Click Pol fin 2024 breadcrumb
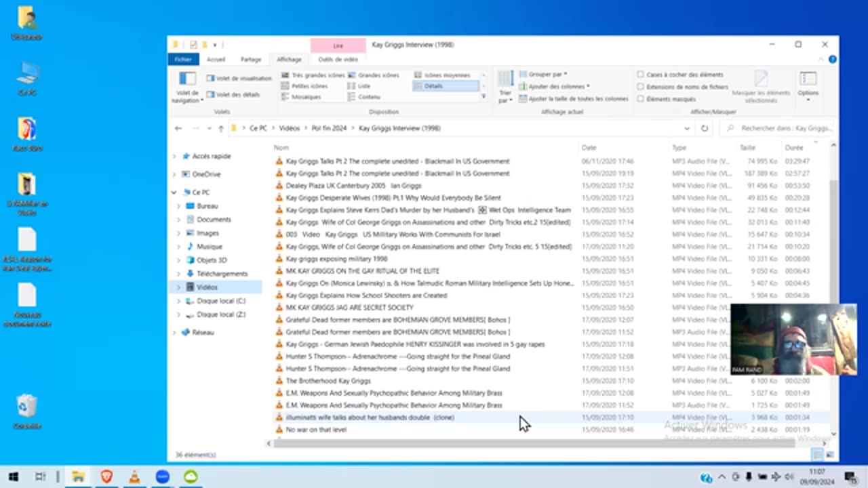 pyautogui.click(x=329, y=128)
